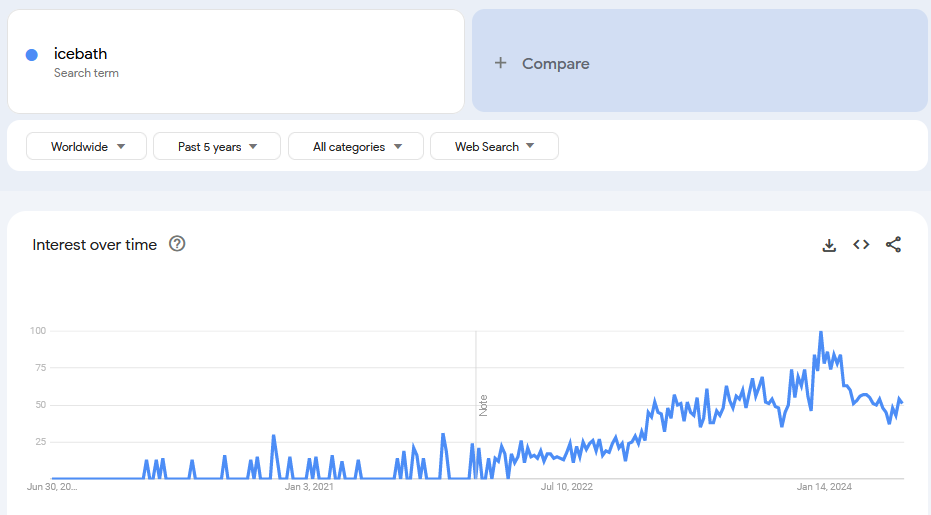Click the Jan 14, 2024 axis label

click(x=824, y=486)
